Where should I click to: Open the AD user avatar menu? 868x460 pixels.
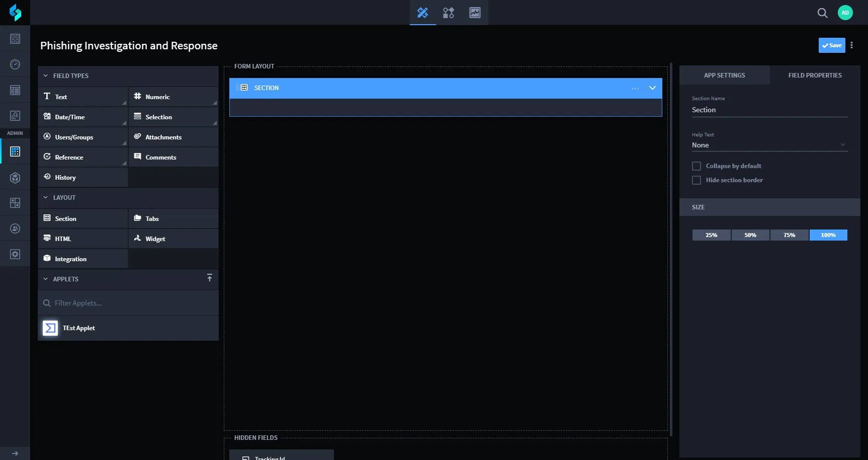click(845, 13)
